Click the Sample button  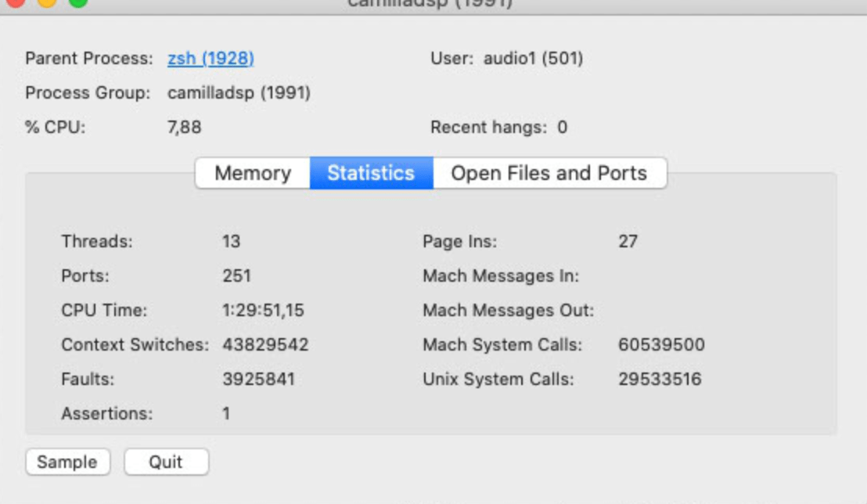[x=67, y=462]
